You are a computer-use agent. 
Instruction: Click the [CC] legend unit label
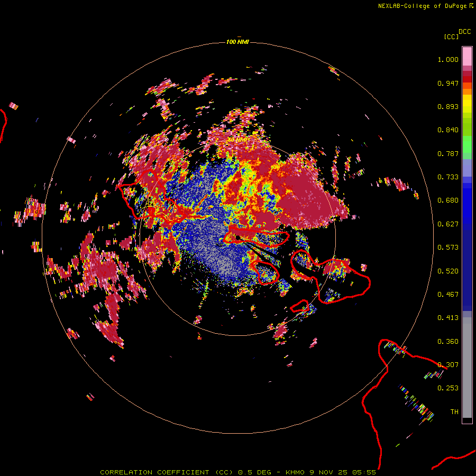pos(451,36)
